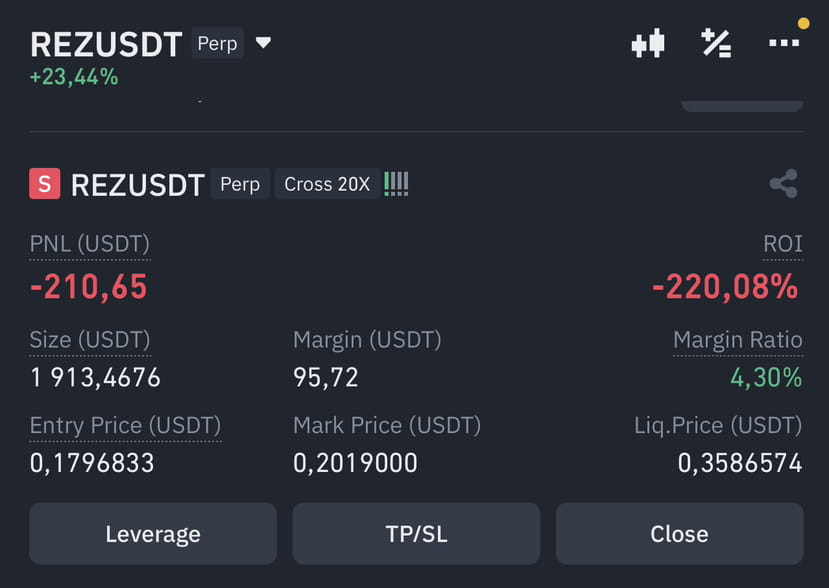
Task: Open TP/SL settings for the position
Action: pos(416,533)
